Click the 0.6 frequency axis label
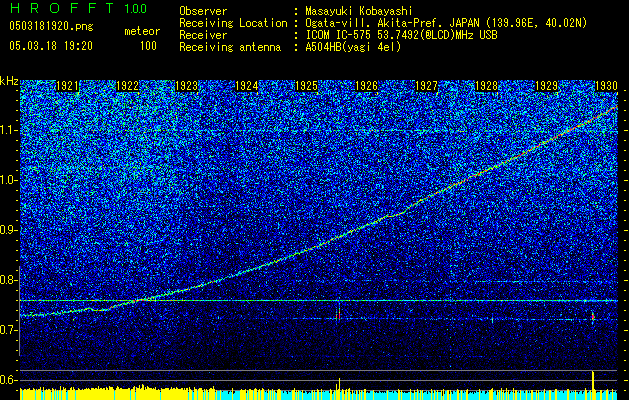 9,380
